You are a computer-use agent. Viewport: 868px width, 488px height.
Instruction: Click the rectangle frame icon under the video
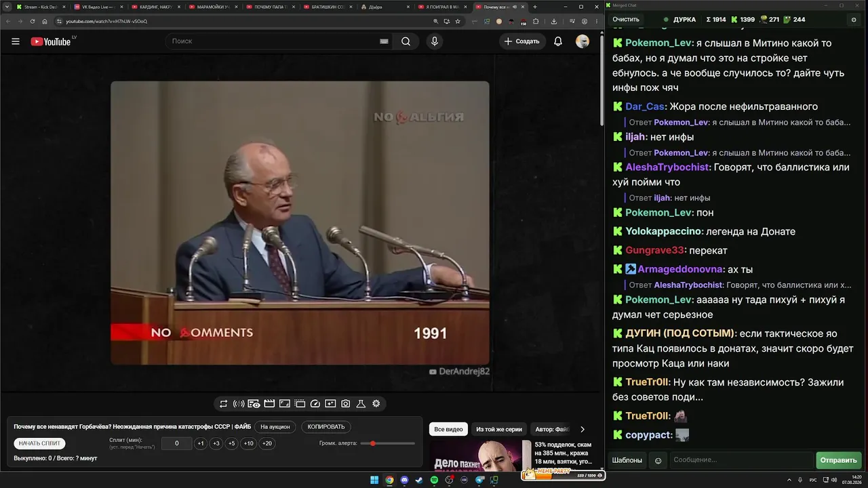[x=285, y=404]
